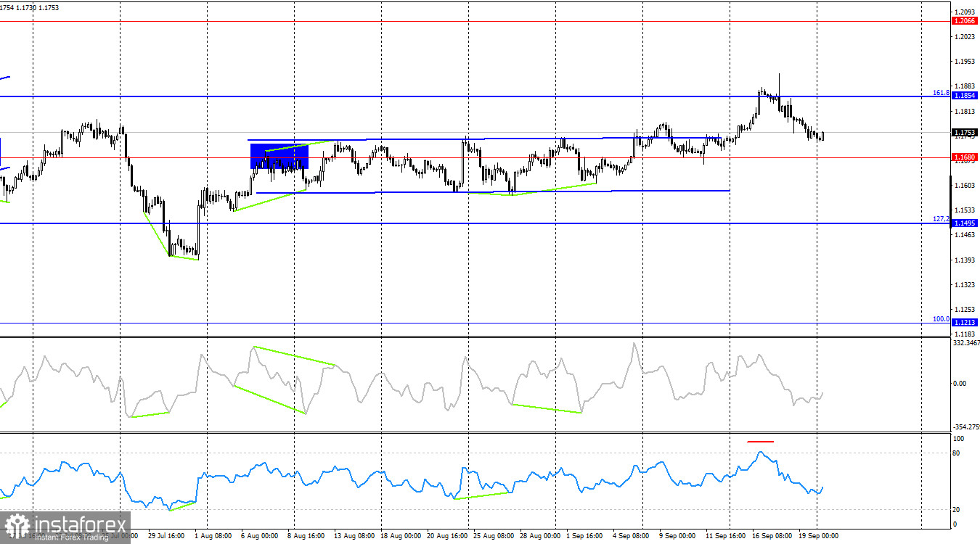Click the red overbought marker above the RSI peak
Viewport: 980px width, 544px height.
[761, 441]
